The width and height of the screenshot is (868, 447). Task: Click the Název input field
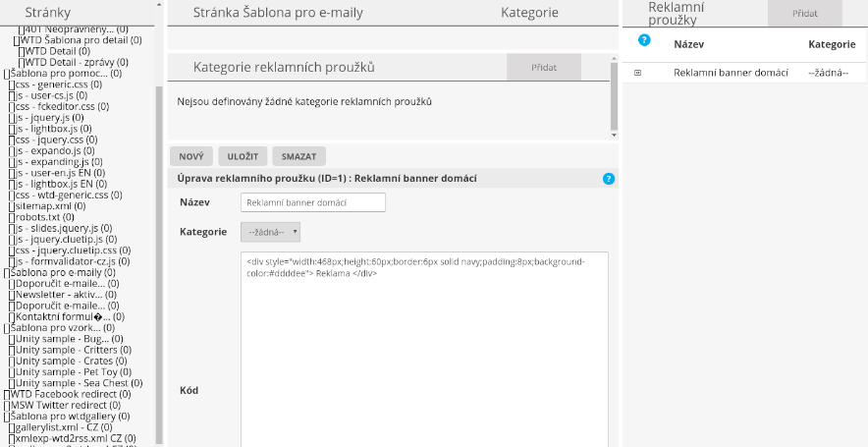coord(312,202)
